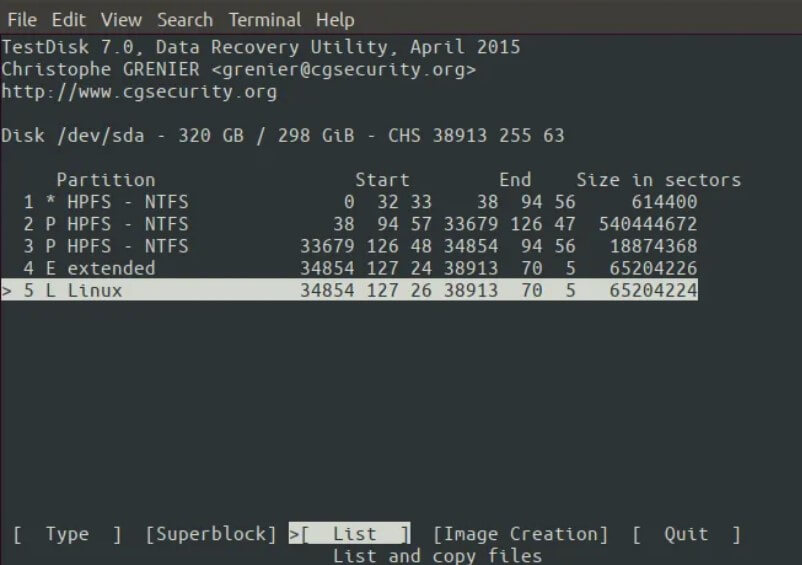The image size is (802, 565).
Task: Click the Size in sectors column header
Action: (x=658, y=180)
